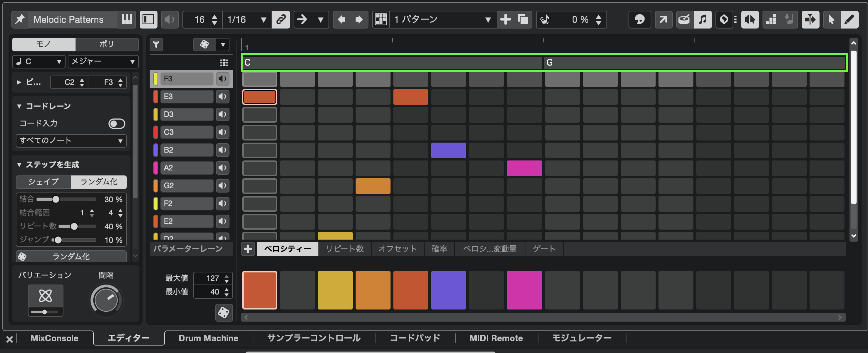The height and width of the screenshot is (353, 868).
Task: Click the step bars icon in toolbar
Action: click(771, 19)
